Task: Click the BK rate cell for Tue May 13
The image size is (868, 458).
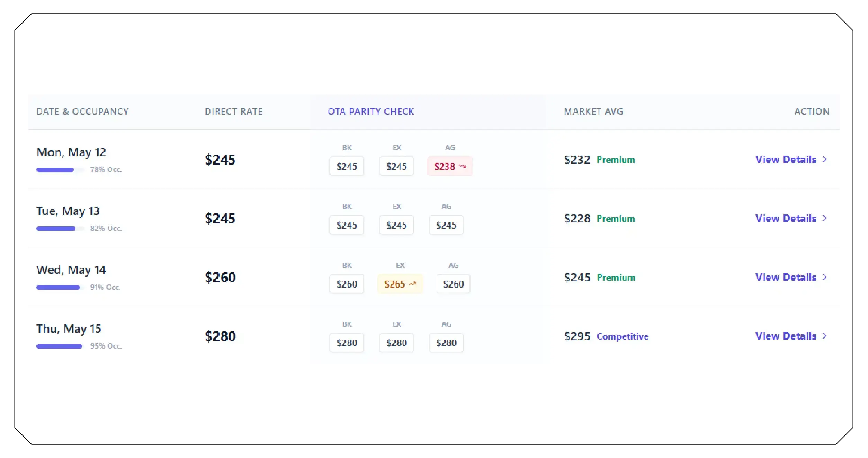Action: click(x=347, y=225)
